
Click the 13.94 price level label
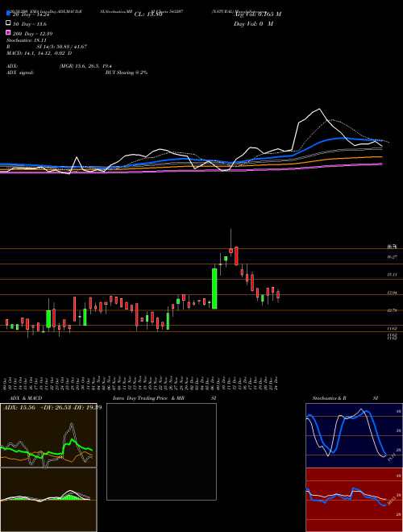[393, 293]
